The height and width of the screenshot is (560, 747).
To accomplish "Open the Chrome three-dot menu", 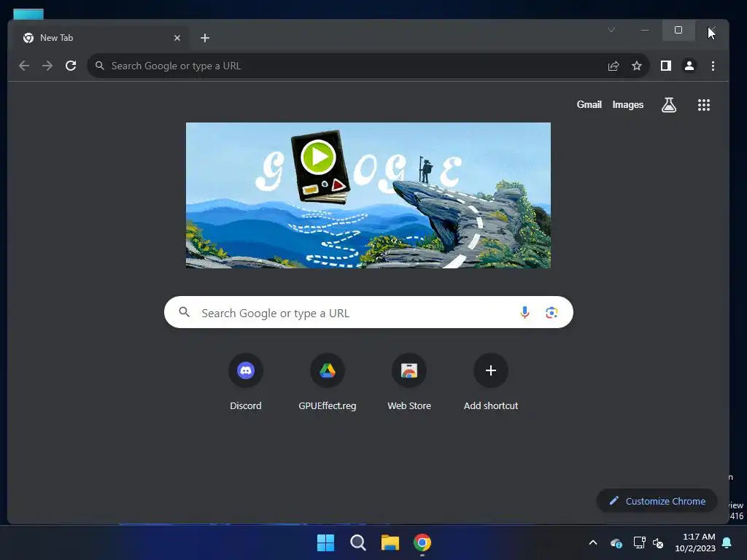I will coord(713,66).
